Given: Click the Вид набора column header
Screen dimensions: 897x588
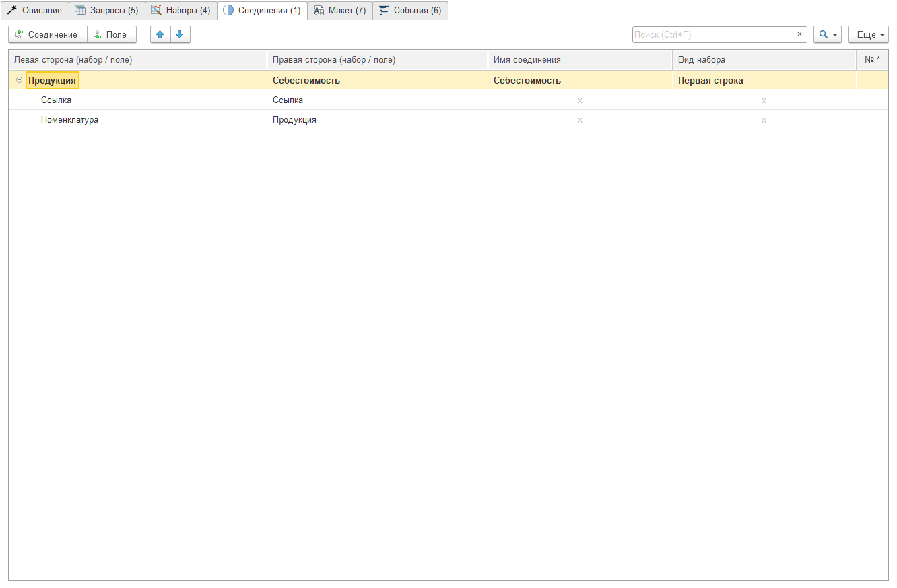Looking at the screenshot, I should [x=764, y=60].
